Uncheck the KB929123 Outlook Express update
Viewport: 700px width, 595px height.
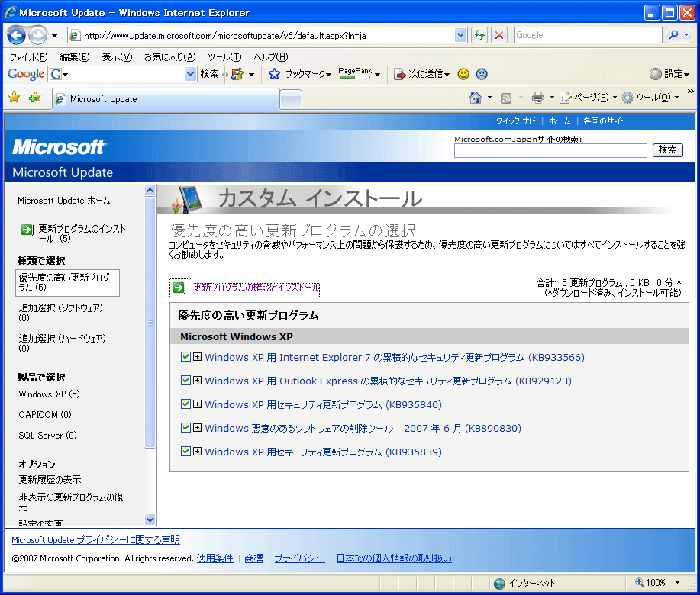pos(185,381)
